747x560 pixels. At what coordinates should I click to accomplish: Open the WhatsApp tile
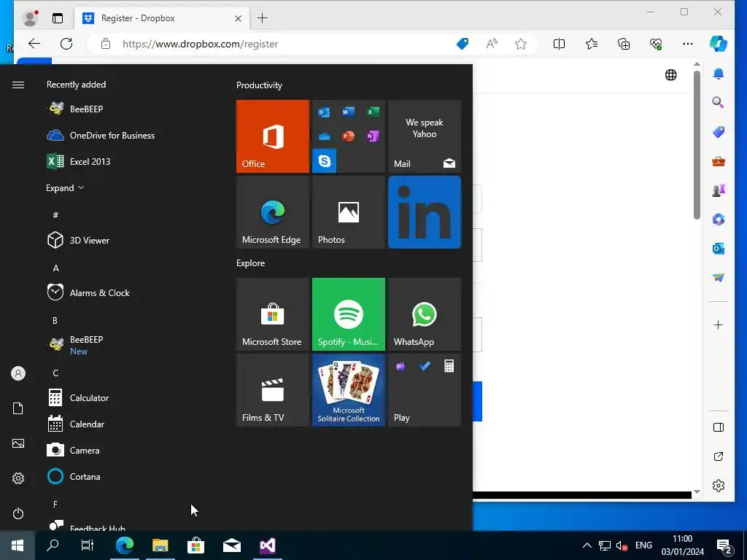[425, 314]
